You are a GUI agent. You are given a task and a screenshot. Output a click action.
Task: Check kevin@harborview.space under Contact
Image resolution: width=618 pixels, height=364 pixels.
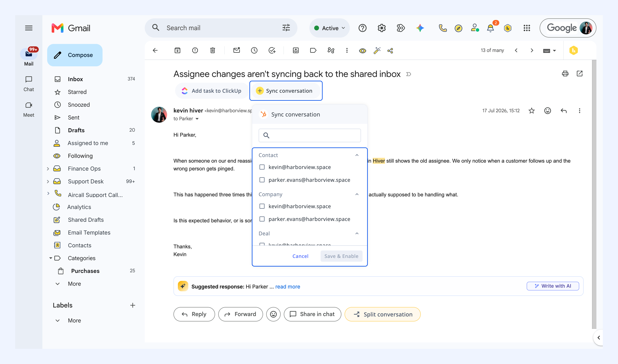[262, 167]
